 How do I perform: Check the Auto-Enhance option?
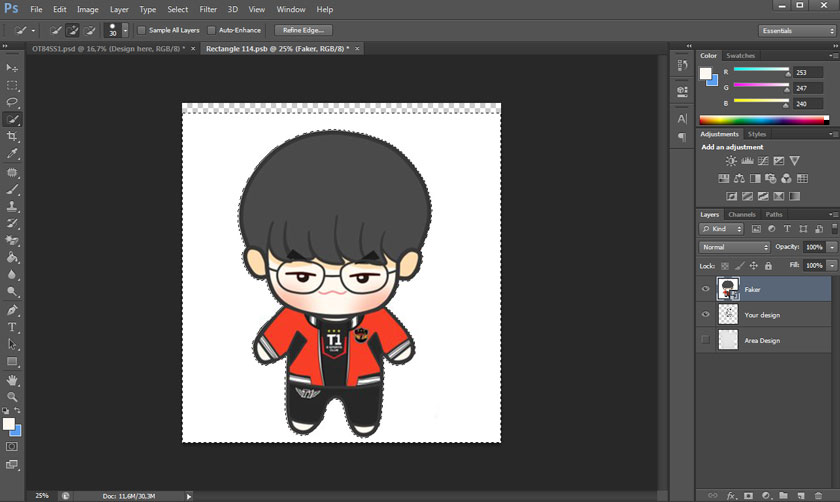[x=211, y=30]
